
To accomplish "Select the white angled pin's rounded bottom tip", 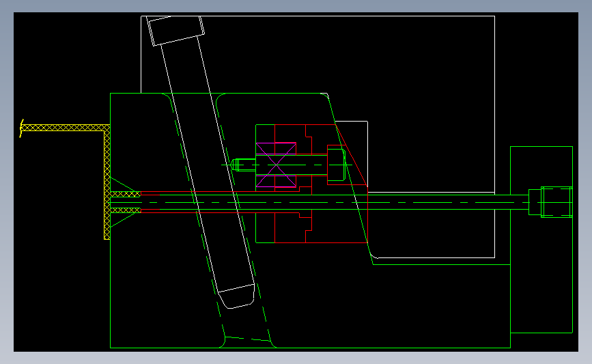I will pyautogui.click(x=237, y=296).
